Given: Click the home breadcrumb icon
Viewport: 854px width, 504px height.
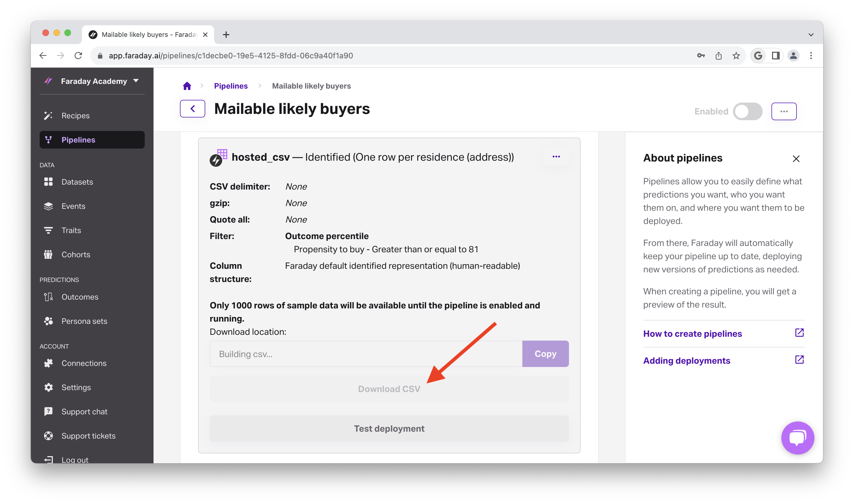Looking at the screenshot, I should (187, 86).
